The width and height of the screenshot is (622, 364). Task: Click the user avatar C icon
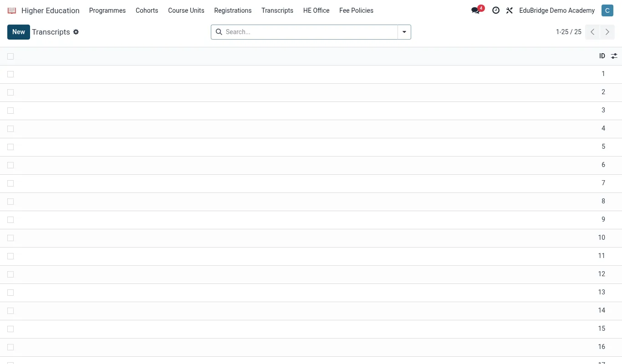click(607, 10)
